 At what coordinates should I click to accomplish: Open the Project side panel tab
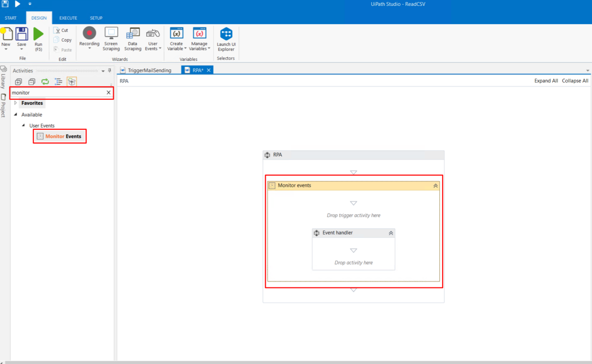[3, 106]
